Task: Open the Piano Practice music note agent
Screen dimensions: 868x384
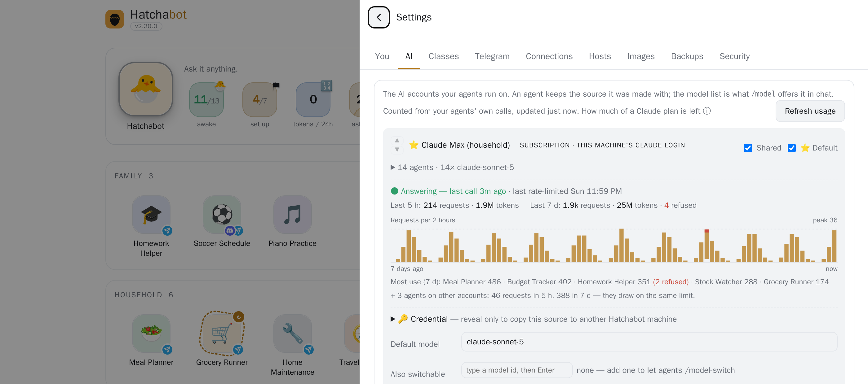Action: (x=292, y=215)
